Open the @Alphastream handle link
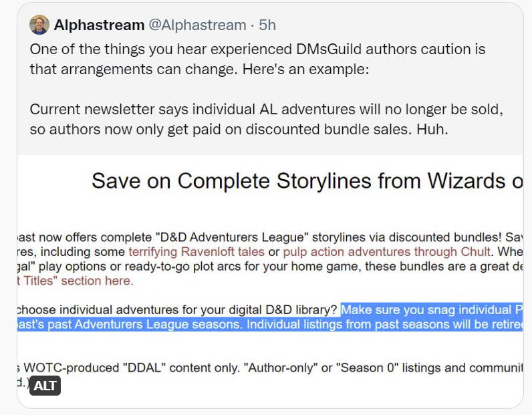 pyautogui.click(x=196, y=25)
